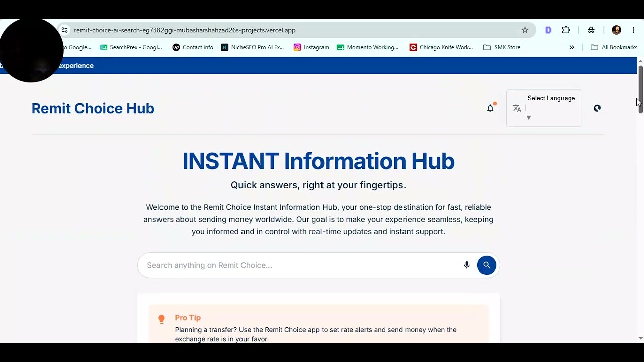Click 'Quick answers, right at your fingertips.' text
The height and width of the screenshot is (362, 644).
tap(318, 185)
